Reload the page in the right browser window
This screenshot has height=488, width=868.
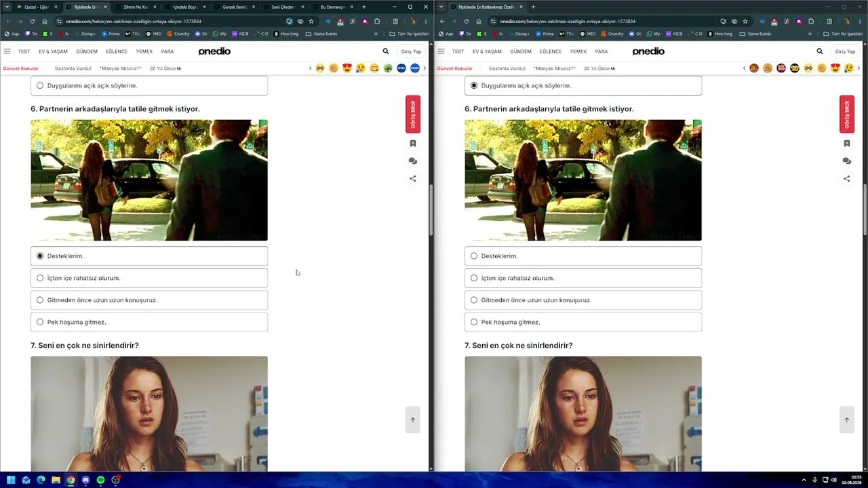[x=466, y=21]
